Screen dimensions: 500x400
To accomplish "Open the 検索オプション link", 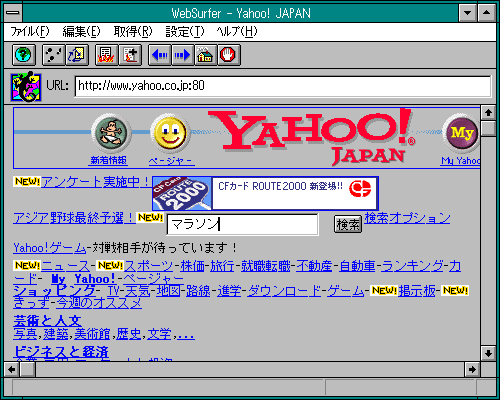I will tap(407, 218).
